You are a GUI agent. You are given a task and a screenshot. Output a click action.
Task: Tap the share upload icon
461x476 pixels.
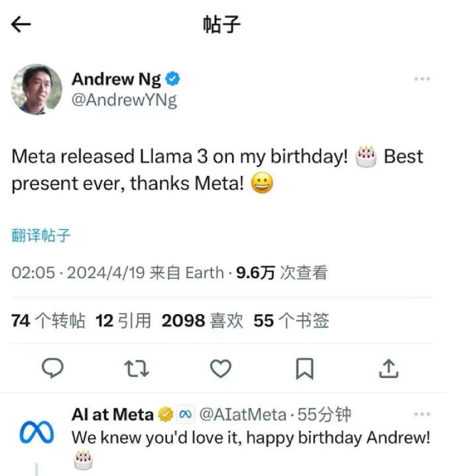tap(389, 368)
